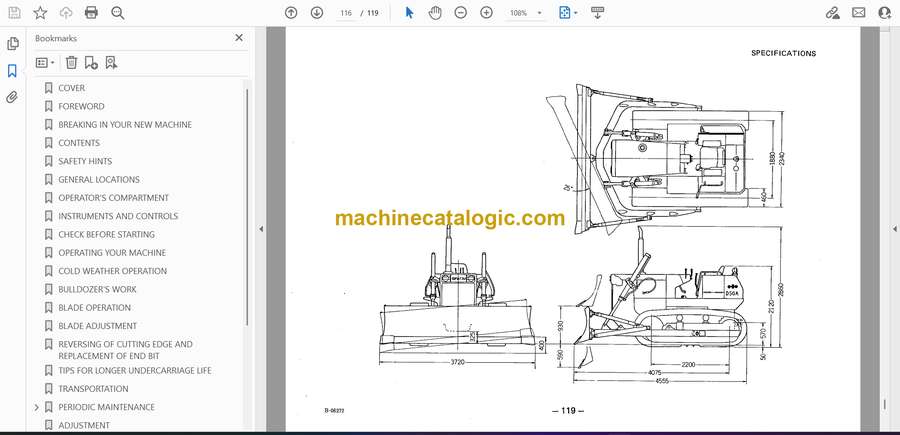This screenshot has width=900, height=435.
Task: Go to next page arrow
Action: 317,13
